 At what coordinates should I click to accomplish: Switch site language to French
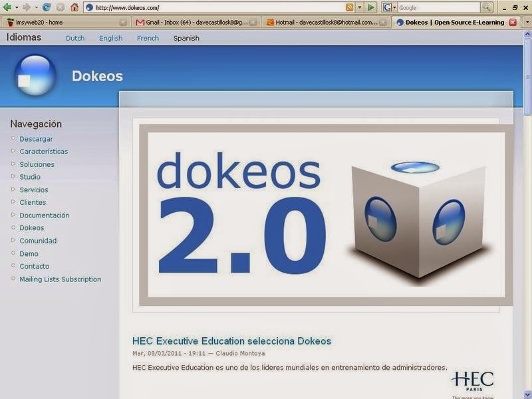click(148, 39)
